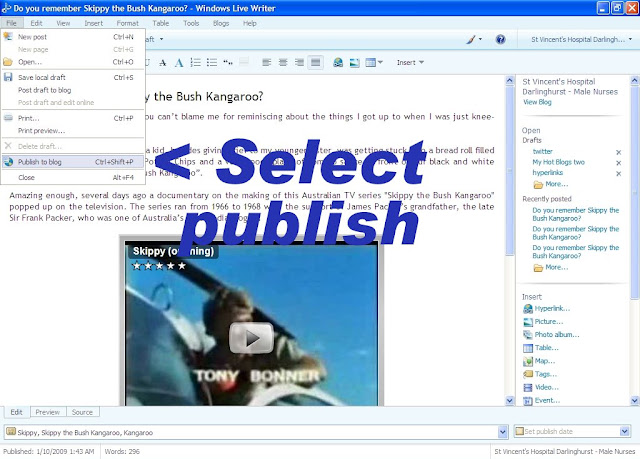The image size is (640, 459).
Task: Choose Close in File menu
Action: point(73,177)
